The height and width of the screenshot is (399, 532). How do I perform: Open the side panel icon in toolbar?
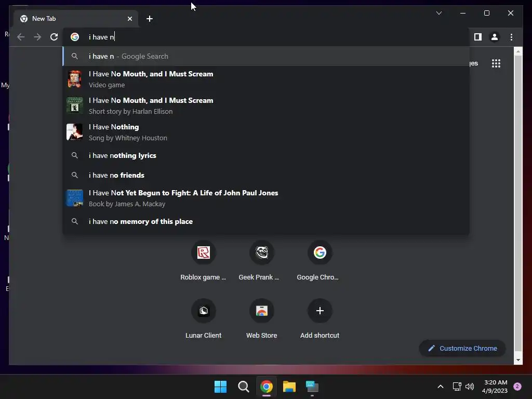click(478, 37)
